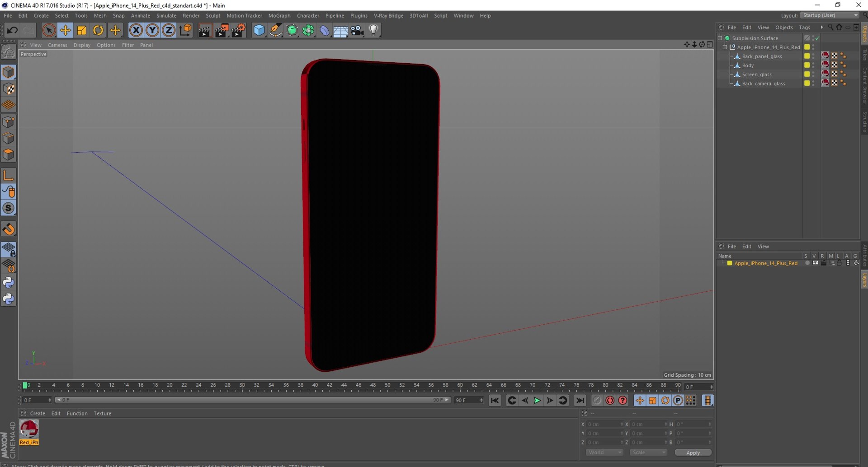Switch to Texture mode
Image resolution: width=868 pixels, height=467 pixels.
(x=9, y=89)
